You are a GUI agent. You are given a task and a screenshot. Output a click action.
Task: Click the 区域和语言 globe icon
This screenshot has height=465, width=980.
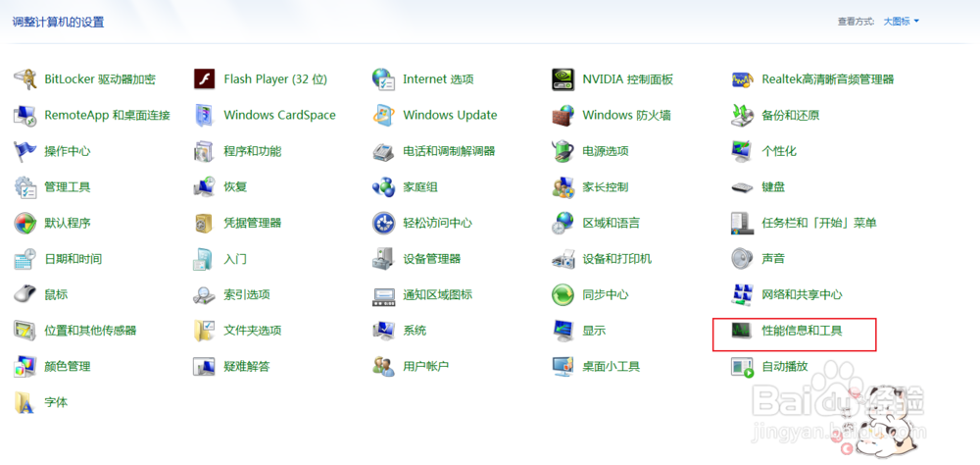point(563,223)
